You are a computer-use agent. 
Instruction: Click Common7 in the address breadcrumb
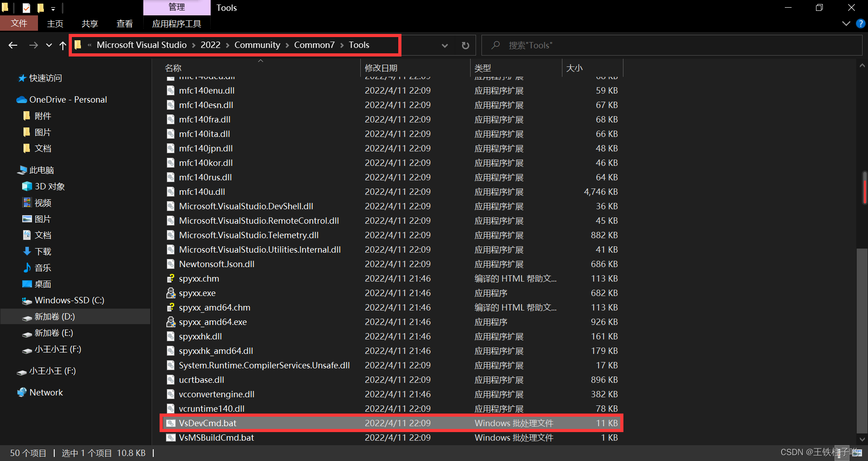tap(314, 45)
